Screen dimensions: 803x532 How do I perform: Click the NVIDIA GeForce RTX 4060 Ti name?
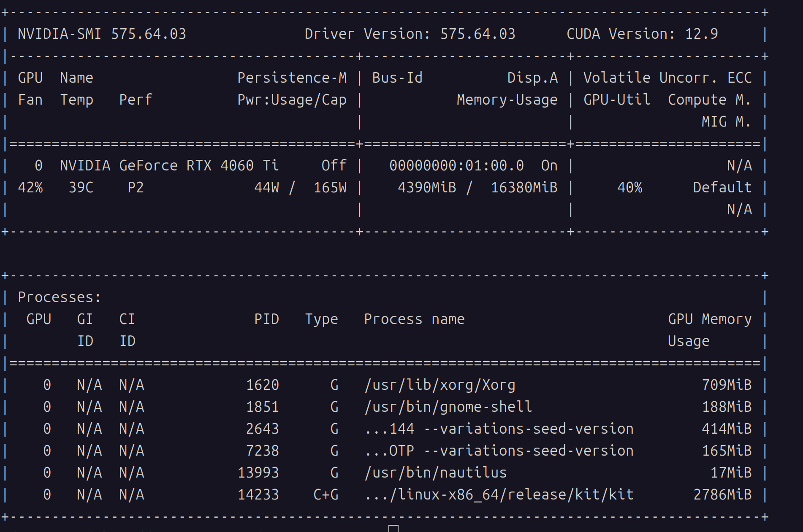click(169, 165)
